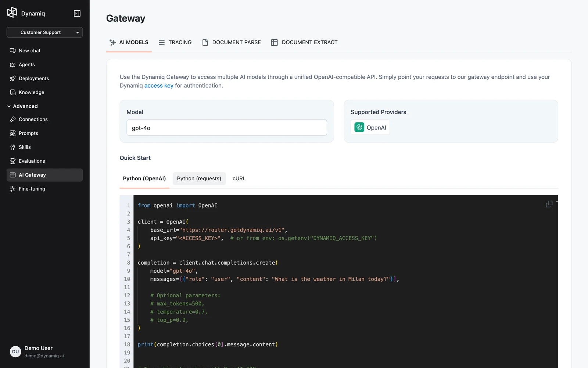Collapse the Advanced section chevron
The width and height of the screenshot is (588, 368).
[9, 106]
